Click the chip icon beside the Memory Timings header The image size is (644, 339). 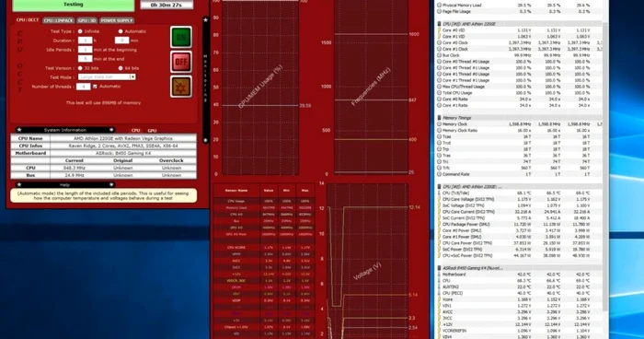click(x=439, y=118)
